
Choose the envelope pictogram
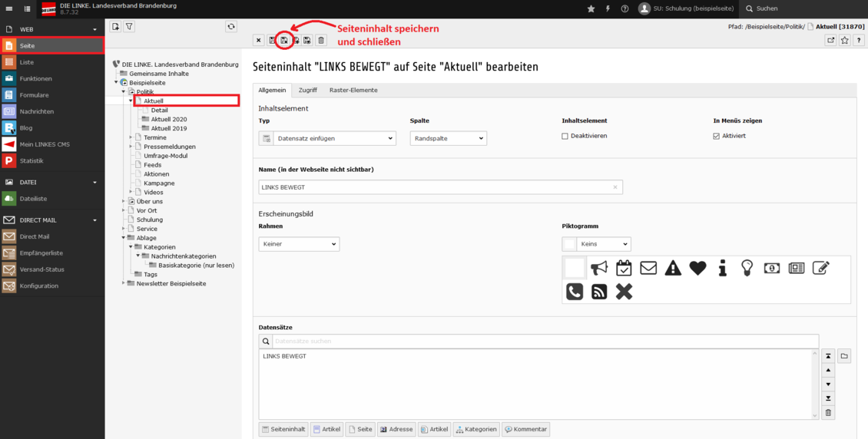click(x=648, y=268)
